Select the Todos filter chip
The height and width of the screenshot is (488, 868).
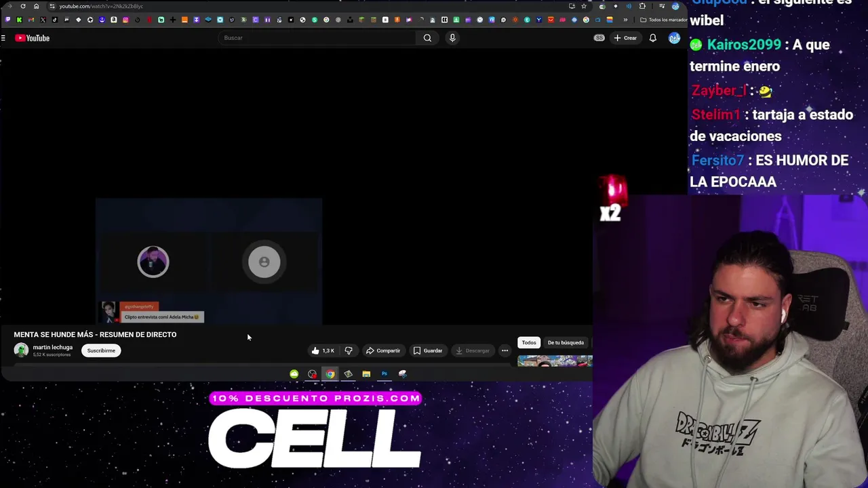(529, 342)
